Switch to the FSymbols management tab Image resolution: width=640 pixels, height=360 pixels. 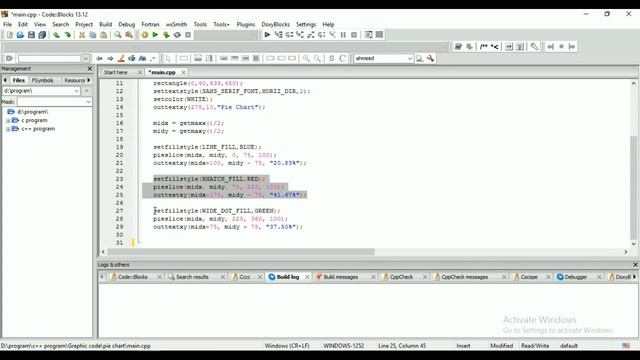coord(42,80)
